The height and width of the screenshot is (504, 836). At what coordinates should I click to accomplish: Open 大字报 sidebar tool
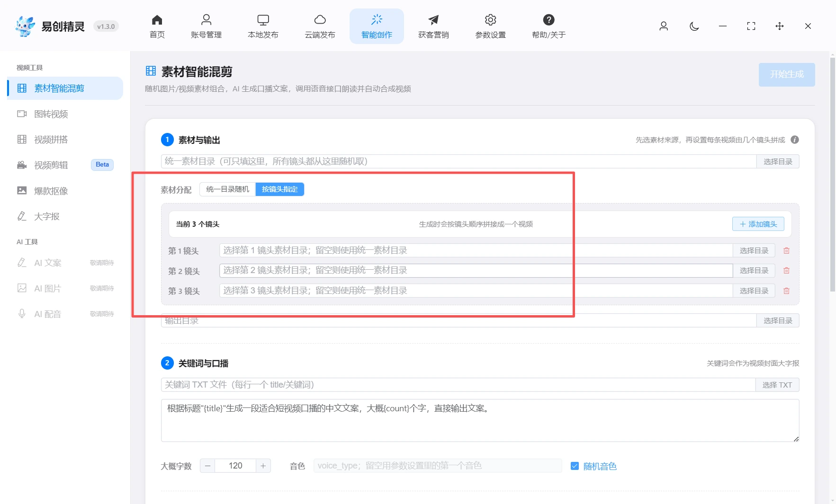[x=65, y=216]
